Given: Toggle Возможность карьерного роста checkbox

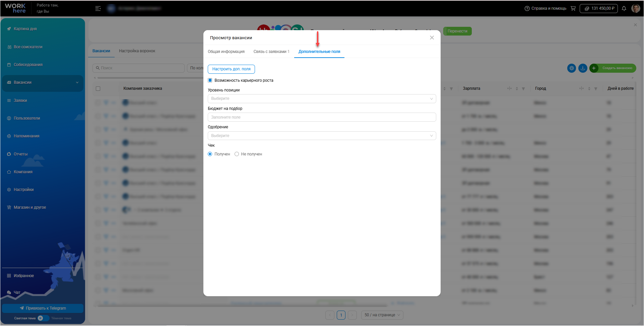Looking at the screenshot, I should (210, 80).
